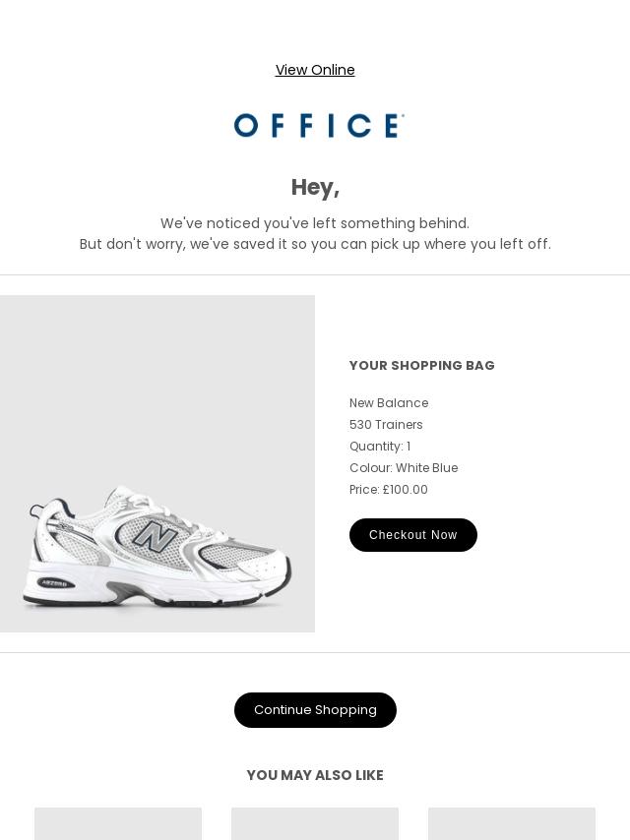The image size is (630, 840).
Task: Click the 530 Trainers product name
Action: pyautogui.click(x=386, y=424)
